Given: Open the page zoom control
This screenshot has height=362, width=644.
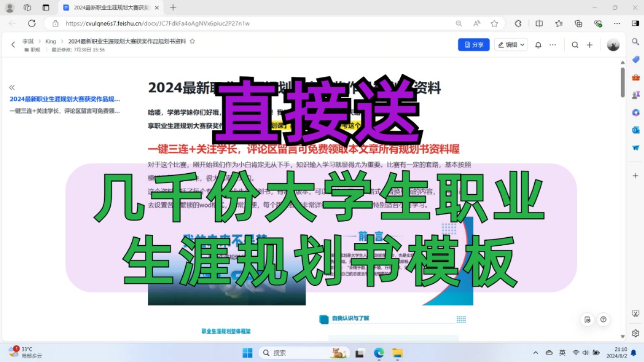Looking at the screenshot, I should [x=459, y=23].
